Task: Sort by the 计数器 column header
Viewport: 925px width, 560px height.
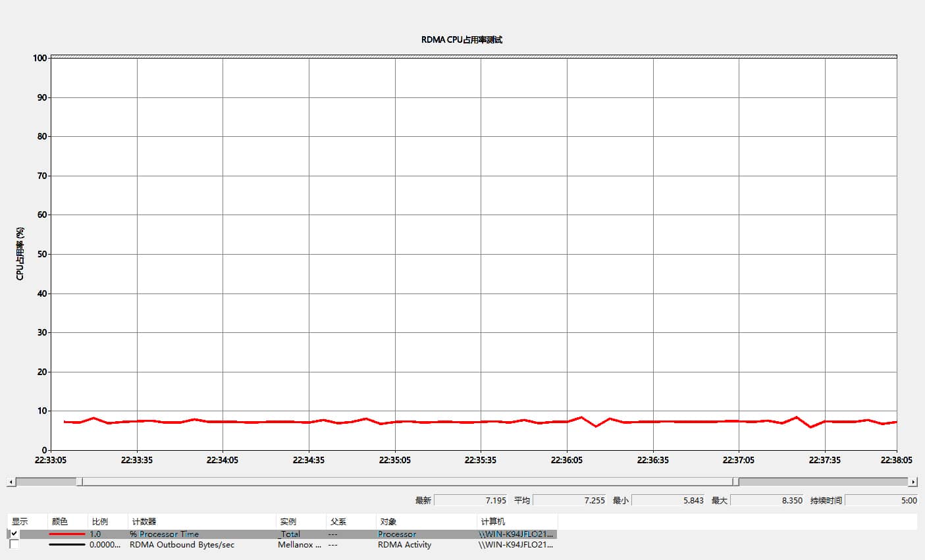Action: coord(144,522)
